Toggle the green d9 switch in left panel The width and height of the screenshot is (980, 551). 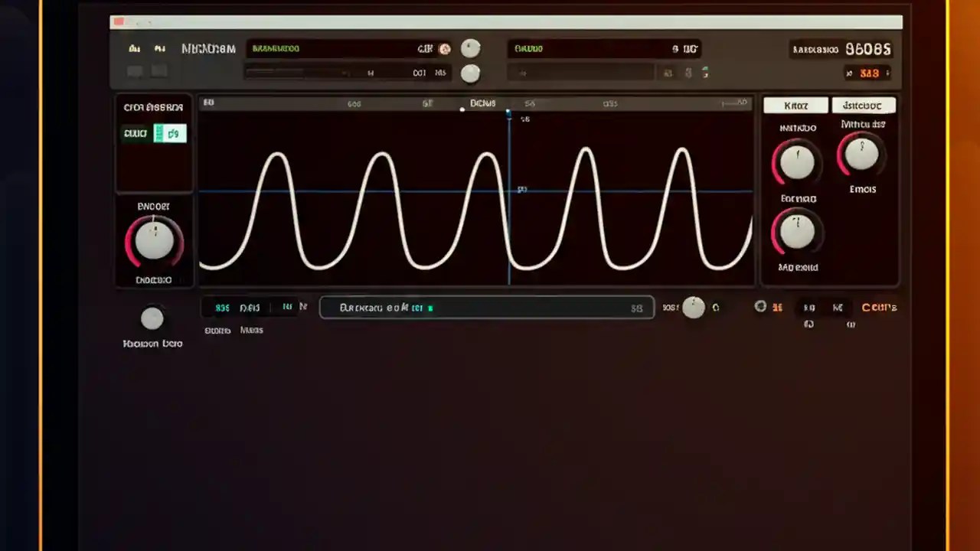click(x=171, y=132)
